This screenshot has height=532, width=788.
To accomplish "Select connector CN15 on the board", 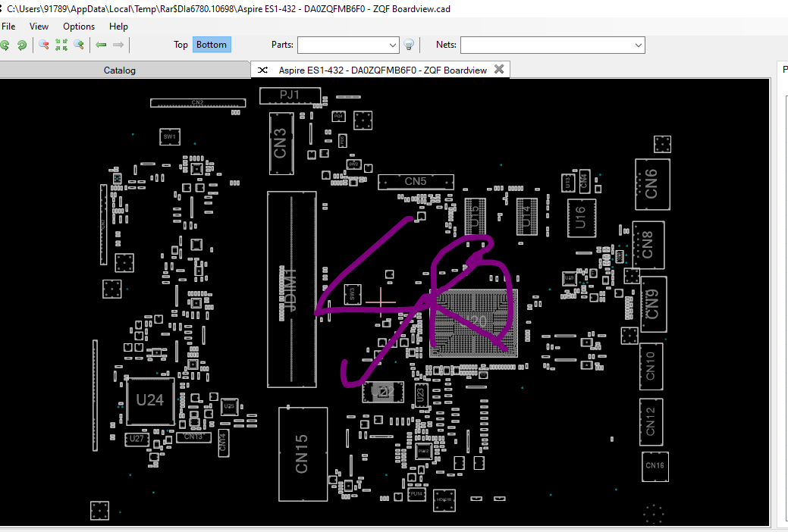I will click(x=303, y=454).
